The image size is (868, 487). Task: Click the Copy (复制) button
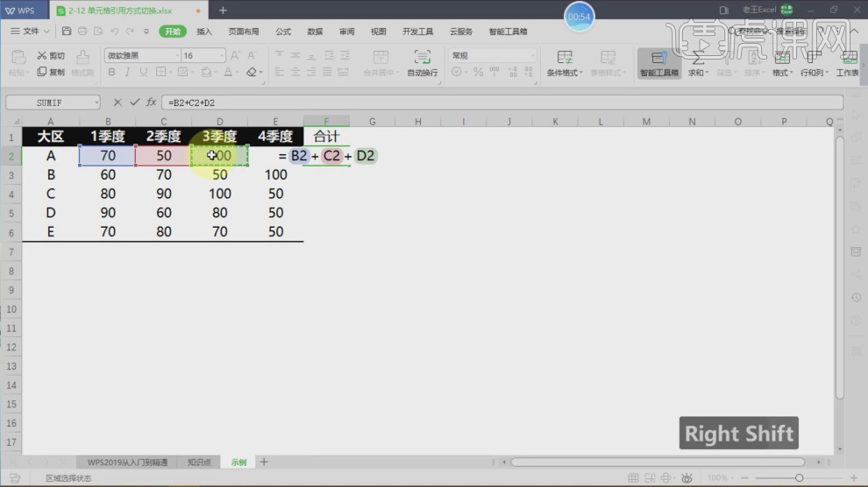coord(51,72)
